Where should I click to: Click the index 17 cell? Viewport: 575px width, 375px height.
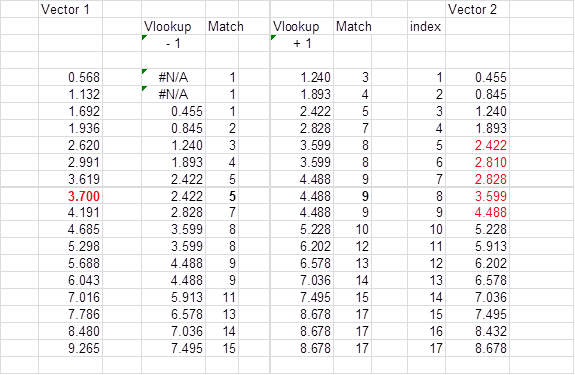click(x=426, y=348)
